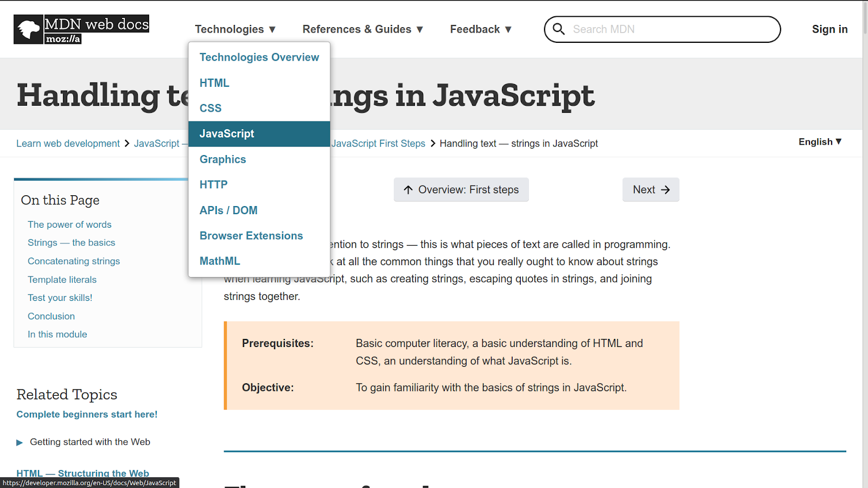Click the Template literals page link
This screenshot has width=868, height=488.
(62, 279)
